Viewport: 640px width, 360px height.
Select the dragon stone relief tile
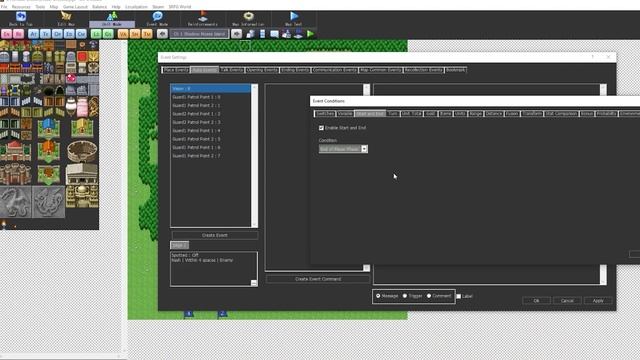pos(16,202)
